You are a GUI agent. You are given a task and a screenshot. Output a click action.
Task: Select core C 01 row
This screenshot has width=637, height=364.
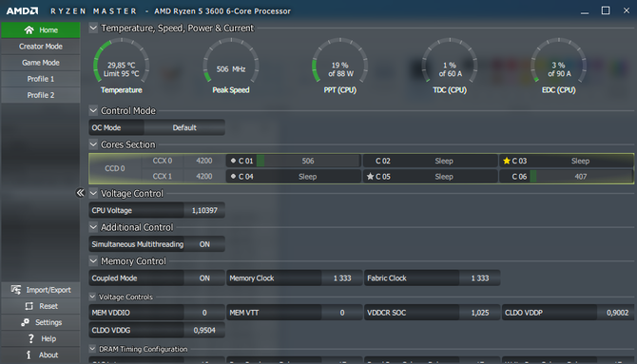coord(294,161)
